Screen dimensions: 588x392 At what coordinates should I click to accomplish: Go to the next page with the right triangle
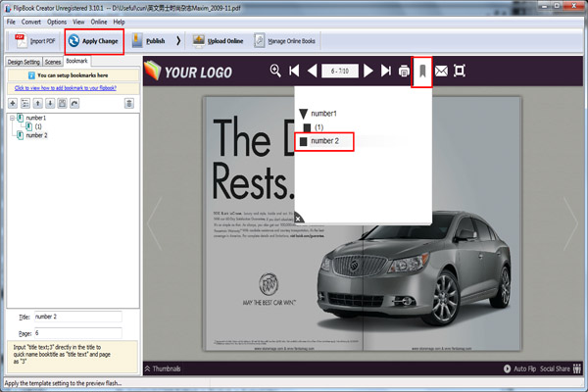click(x=368, y=71)
